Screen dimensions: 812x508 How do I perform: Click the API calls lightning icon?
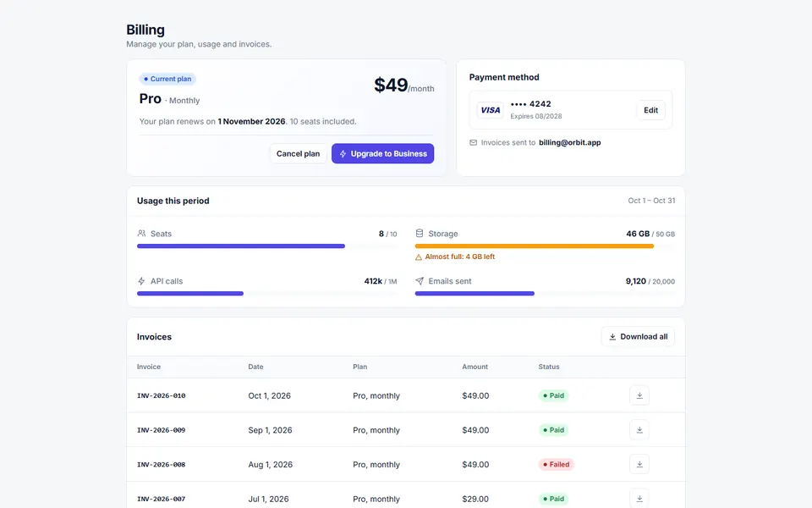[x=141, y=281]
